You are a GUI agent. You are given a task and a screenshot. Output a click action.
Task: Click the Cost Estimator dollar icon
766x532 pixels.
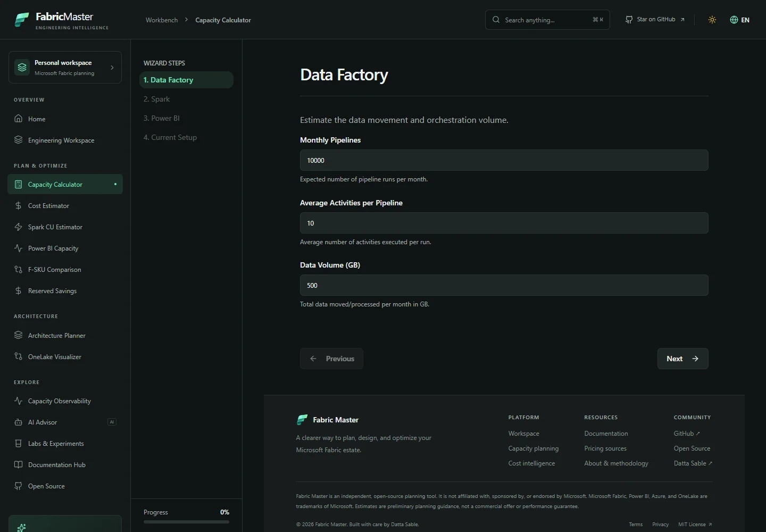(19, 205)
